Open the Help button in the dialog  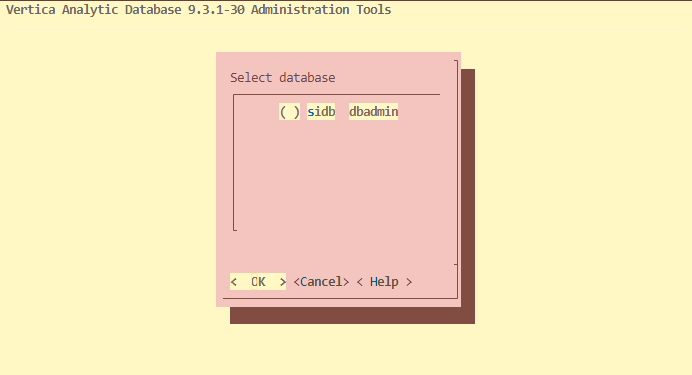pos(384,281)
